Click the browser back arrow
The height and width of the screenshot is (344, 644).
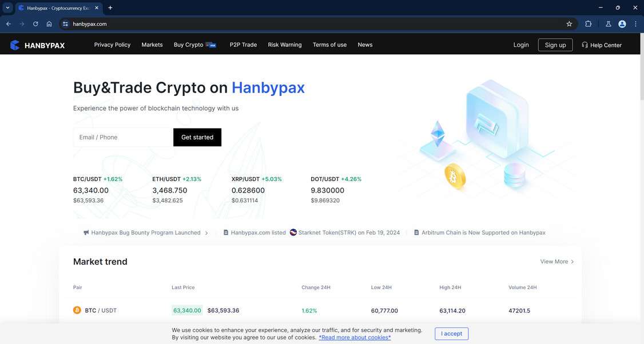[9, 24]
